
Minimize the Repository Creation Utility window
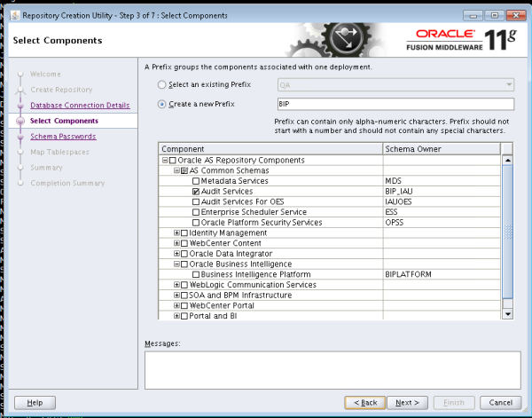pyautogui.click(x=473, y=16)
